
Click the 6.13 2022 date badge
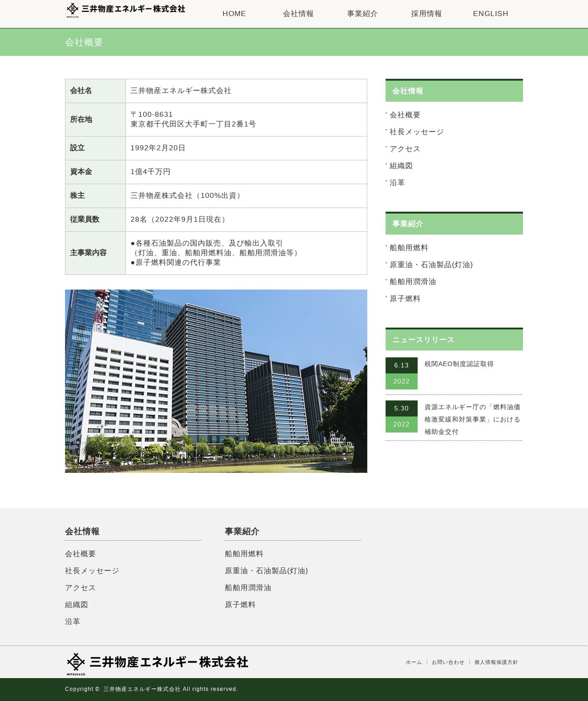(402, 373)
